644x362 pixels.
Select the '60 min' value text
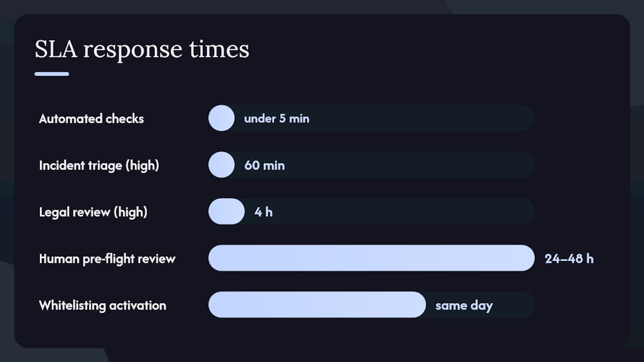click(265, 165)
